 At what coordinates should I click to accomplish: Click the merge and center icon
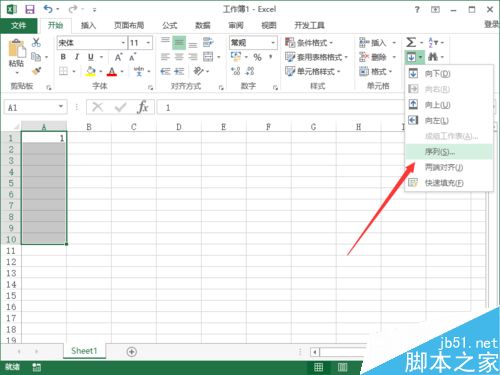[208, 57]
